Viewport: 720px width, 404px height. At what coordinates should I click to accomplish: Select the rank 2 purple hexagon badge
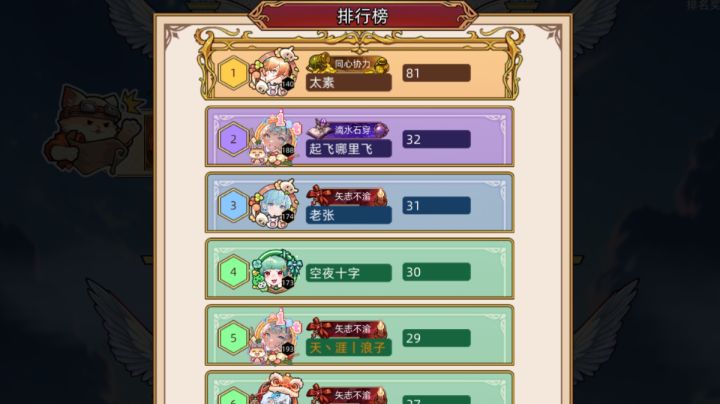[x=233, y=139]
